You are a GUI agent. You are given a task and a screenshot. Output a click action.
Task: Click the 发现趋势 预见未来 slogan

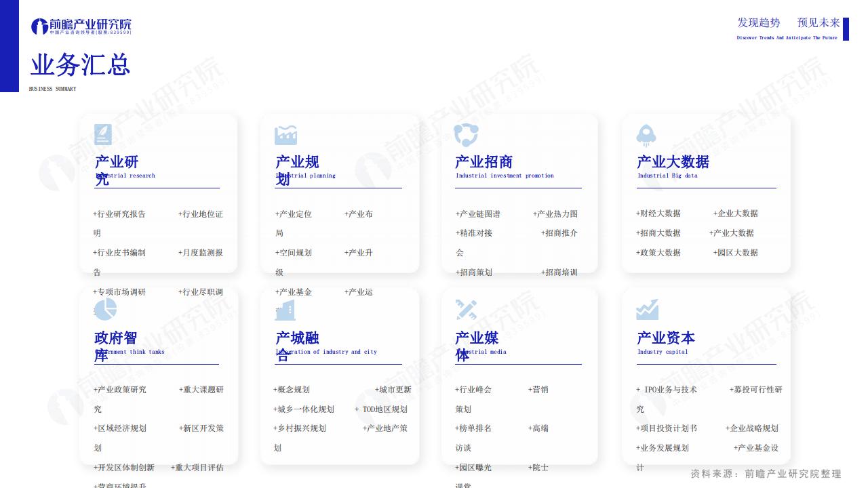click(x=788, y=23)
